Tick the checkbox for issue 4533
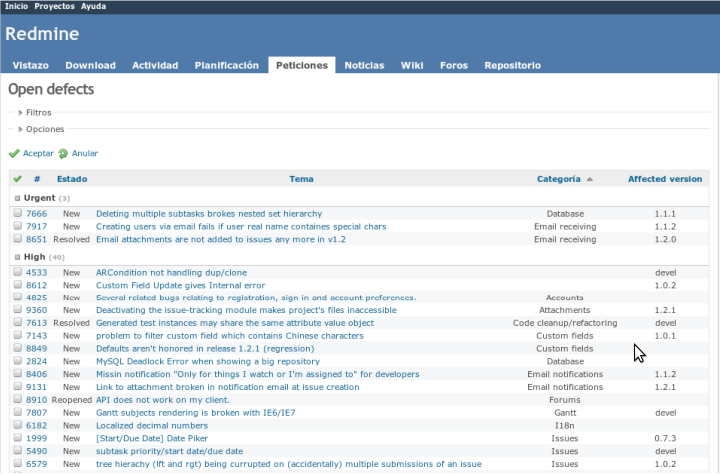The image size is (720, 475). (x=17, y=271)
